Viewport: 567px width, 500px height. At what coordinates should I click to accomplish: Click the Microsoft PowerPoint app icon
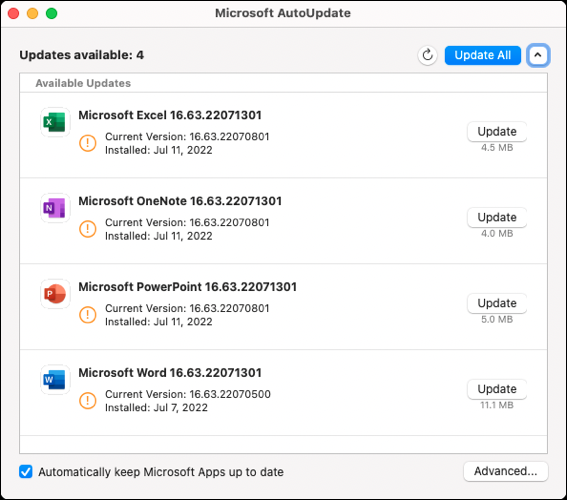tap(55, 294)
